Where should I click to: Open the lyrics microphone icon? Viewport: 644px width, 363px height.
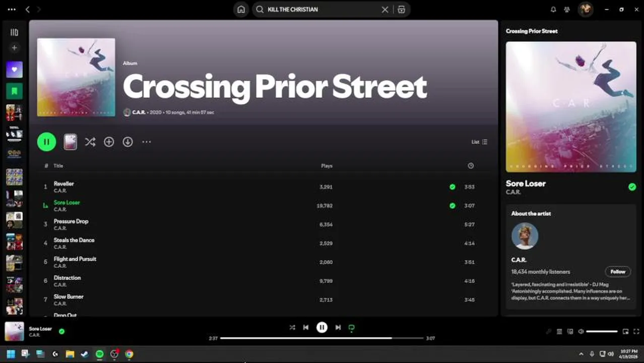[x=549, y=331]
